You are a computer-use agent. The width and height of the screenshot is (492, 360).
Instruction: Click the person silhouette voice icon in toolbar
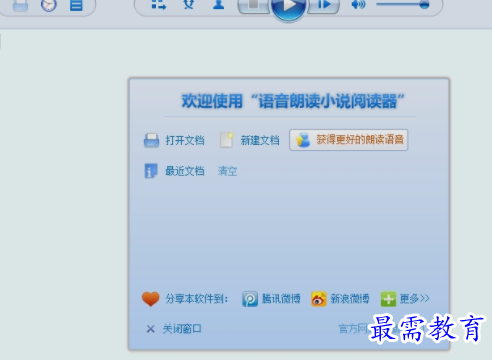(218, 4)
